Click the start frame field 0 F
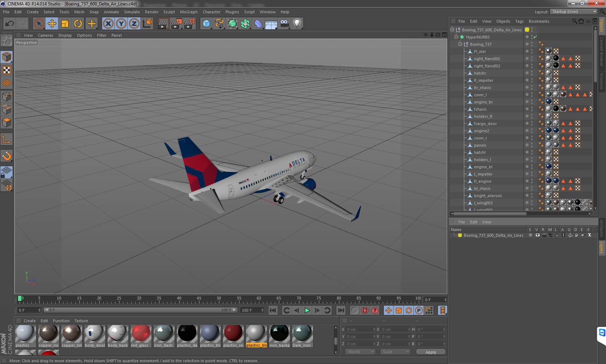The image size is (606, 364). click(29, 310)
